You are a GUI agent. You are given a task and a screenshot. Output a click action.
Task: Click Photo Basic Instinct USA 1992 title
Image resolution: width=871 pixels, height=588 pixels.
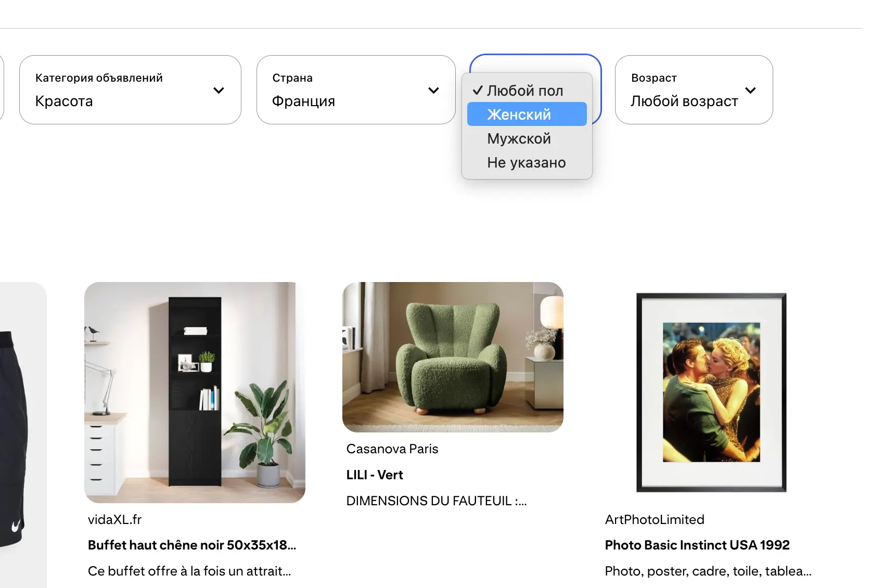697,545
